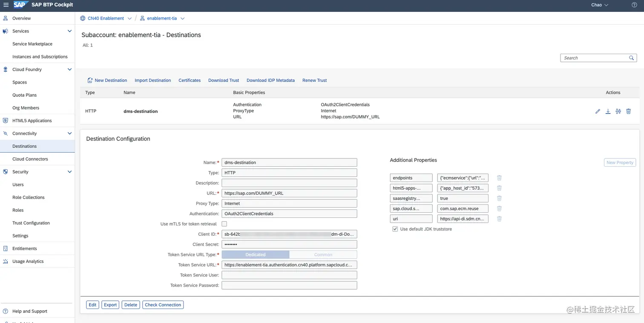Click the Export button below configuration

(110, 305)
